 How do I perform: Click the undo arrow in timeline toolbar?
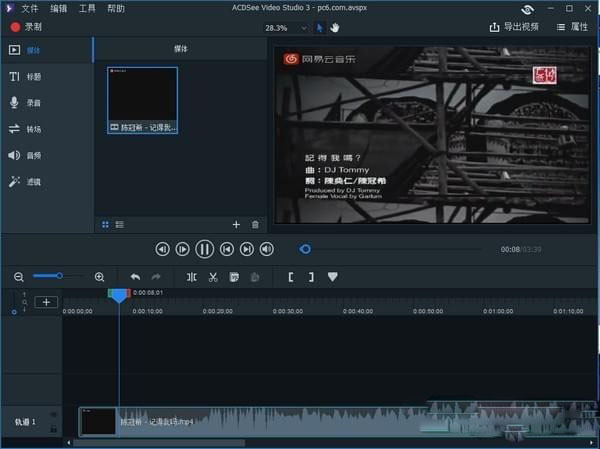[135, 277]
